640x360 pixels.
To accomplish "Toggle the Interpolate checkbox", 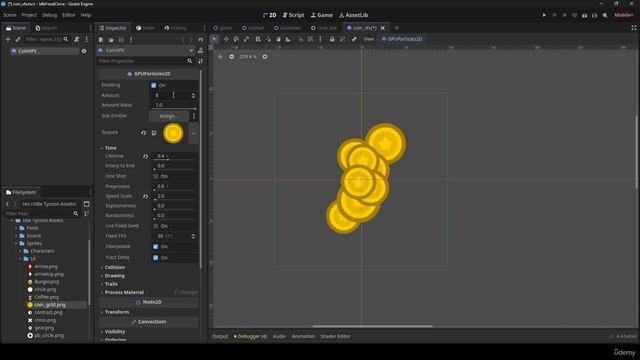I will tap(156, 247).
